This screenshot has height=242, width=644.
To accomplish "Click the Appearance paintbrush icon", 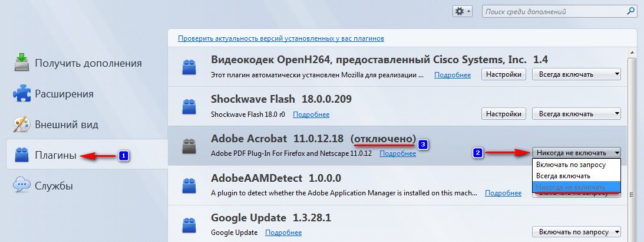I will 22,125.
